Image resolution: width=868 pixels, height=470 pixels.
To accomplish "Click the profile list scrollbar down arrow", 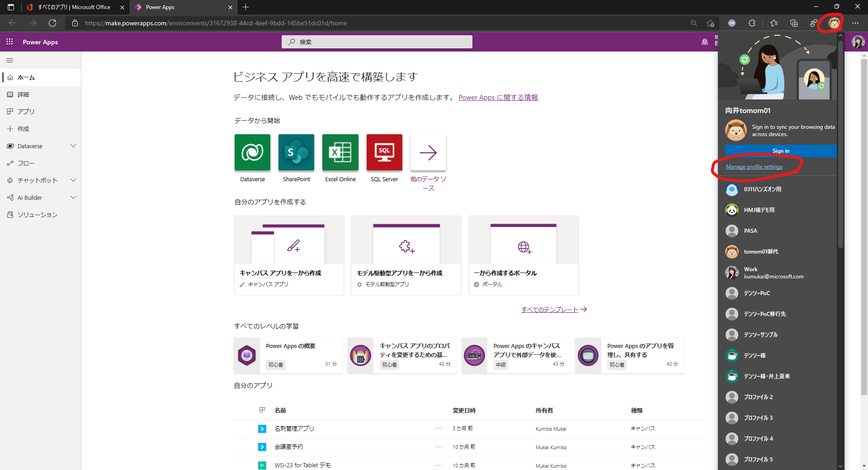I will (x=840, y=466).
